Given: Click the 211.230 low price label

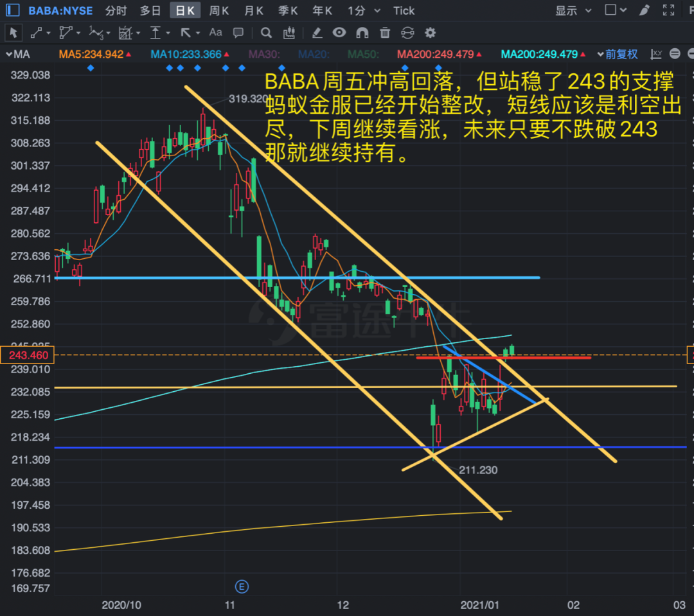Looking at the screenshot, I should pyautogui.click(x=478, y=470).
